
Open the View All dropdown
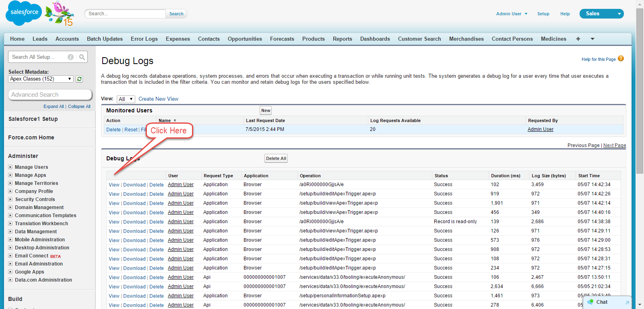[126, 99]
